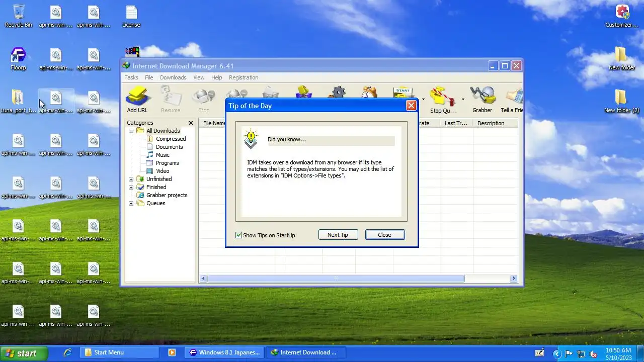Screen dimensions: 644x362
Task: Click Internet Download taskbar button
Action: (x=305, y=352)
